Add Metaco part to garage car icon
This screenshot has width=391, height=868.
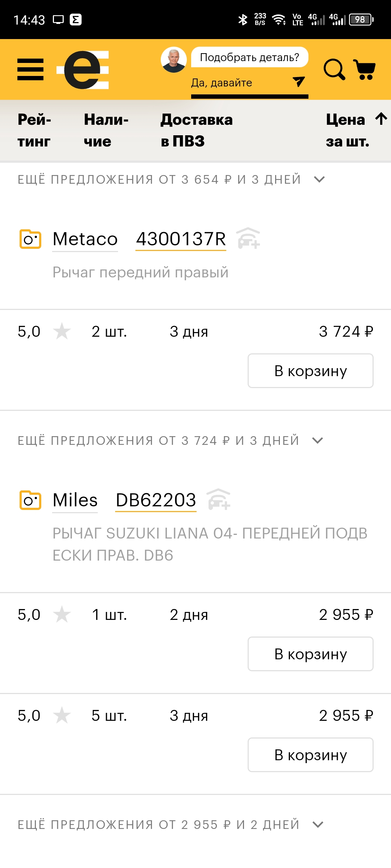tap(248, 238)
